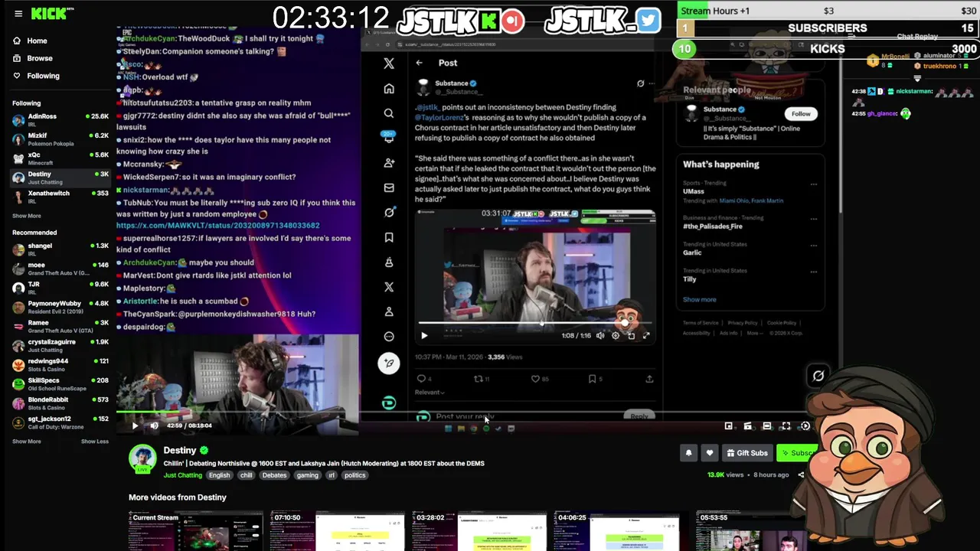The height and width of the screenshot is (551, 980).
Task: Open the people-plus icon in X sidebar
Action: (x=389, y=162)
